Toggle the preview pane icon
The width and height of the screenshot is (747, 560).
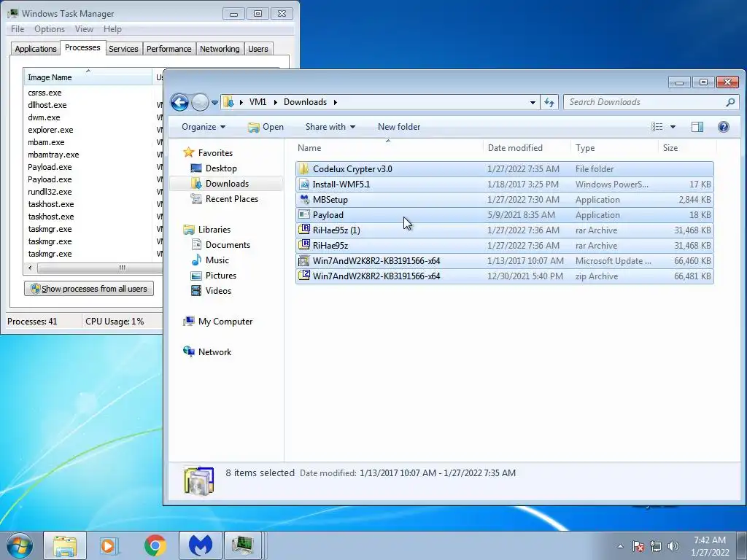pos(697,127)
